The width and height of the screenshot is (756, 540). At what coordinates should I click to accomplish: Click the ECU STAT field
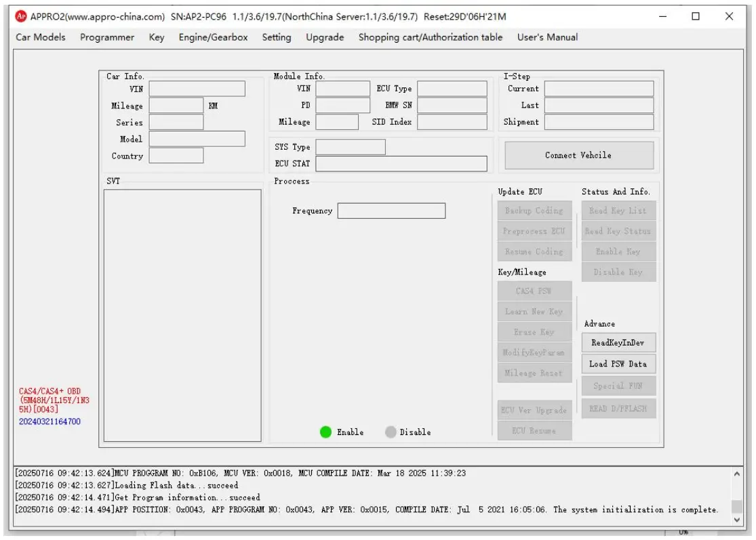[x=401, y=163]
